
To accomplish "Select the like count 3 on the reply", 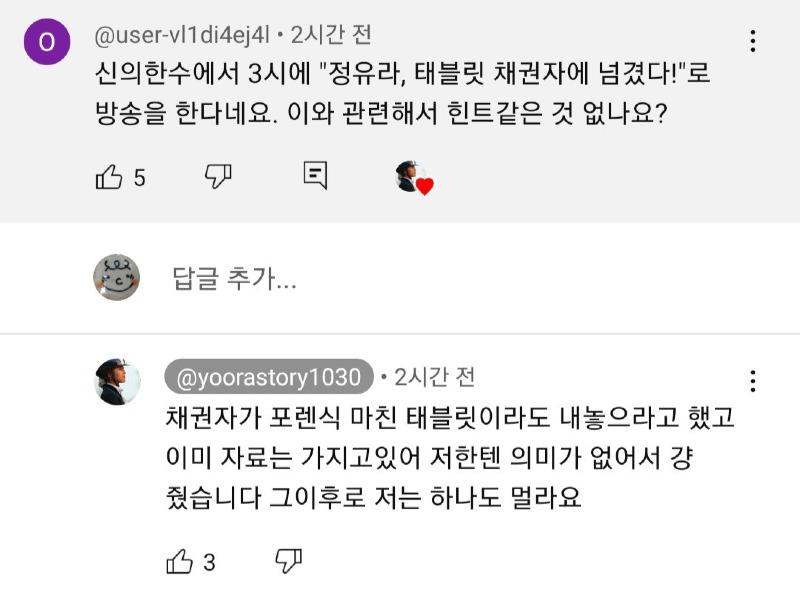I will coord(209,562).
